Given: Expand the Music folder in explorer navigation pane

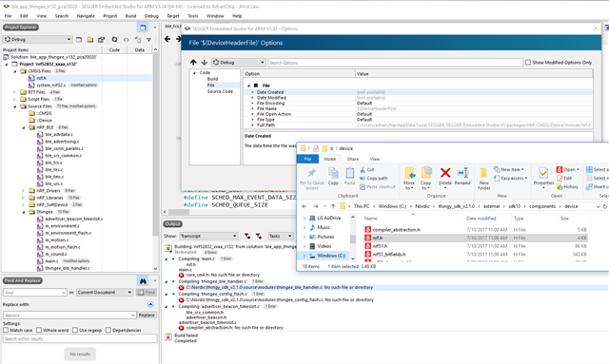Looking at the screenshot, I should (x=304, y=227).
